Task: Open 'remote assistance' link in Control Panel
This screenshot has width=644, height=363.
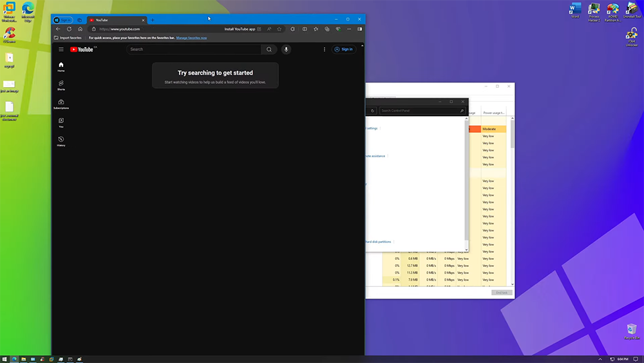Action: (375, 156)
